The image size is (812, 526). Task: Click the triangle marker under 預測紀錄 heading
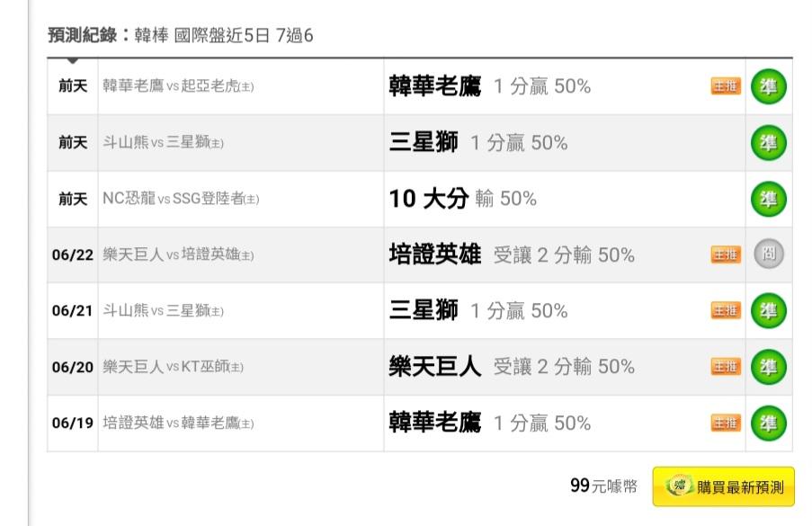click(x=73, y=61)
